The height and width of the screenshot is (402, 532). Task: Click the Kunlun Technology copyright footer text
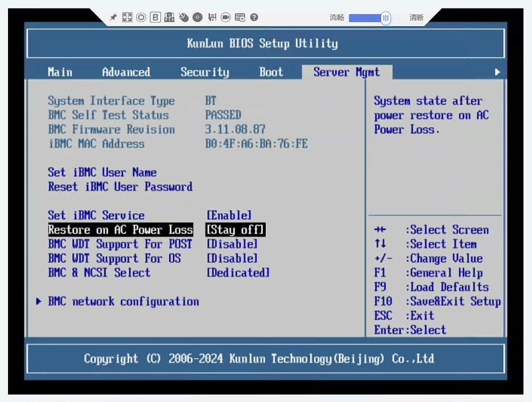click(259, 358)
